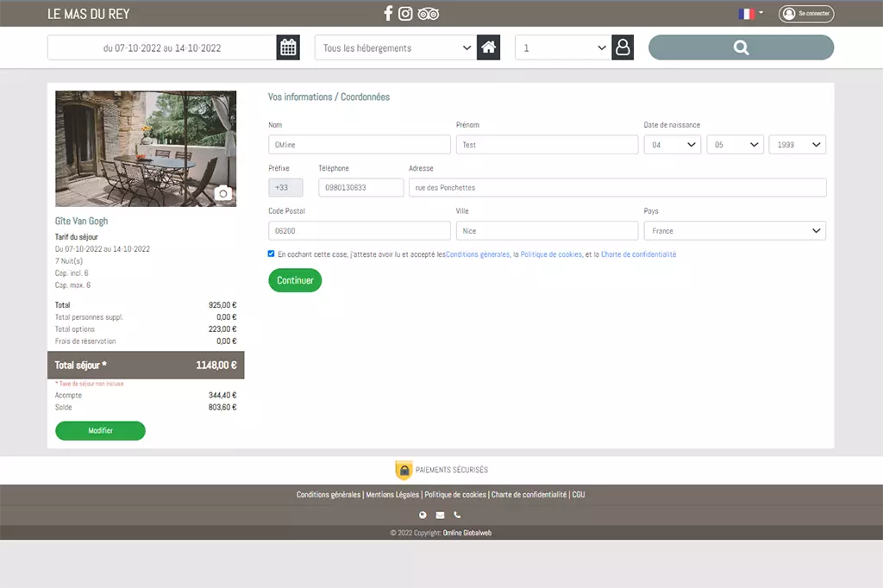This screenshot has width=883, height=588.
Task: Click the Total options amount 223,00 €
Action: (x=222, y=329)
